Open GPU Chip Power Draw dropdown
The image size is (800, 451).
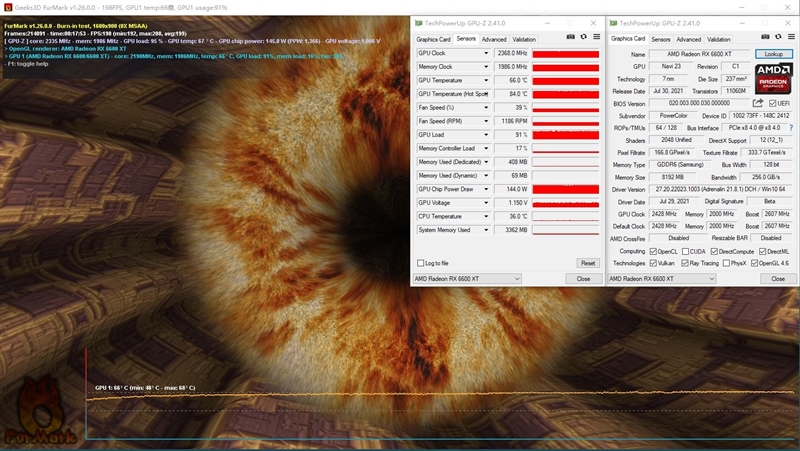pyautogui.click(x=486, y=189)
